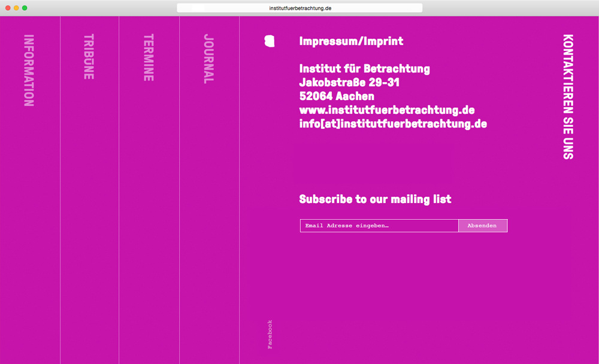This screenshot has height=364, width=599.
Task: Click the www.institutfuerbetrachtung.de website link
Action: [386, 110]
